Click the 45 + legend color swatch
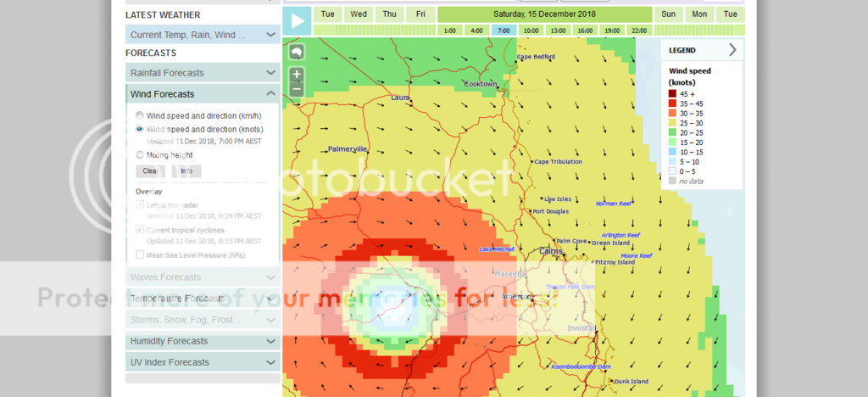Screen dimensions: 868x397 click(672, 93)
